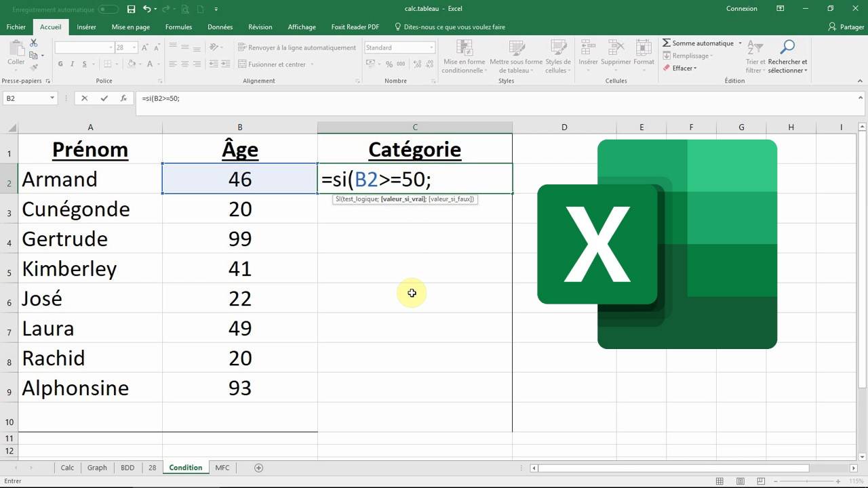Click Somme automatique
This screenshot has height=488, width=868.
click(x=698, y=43)
